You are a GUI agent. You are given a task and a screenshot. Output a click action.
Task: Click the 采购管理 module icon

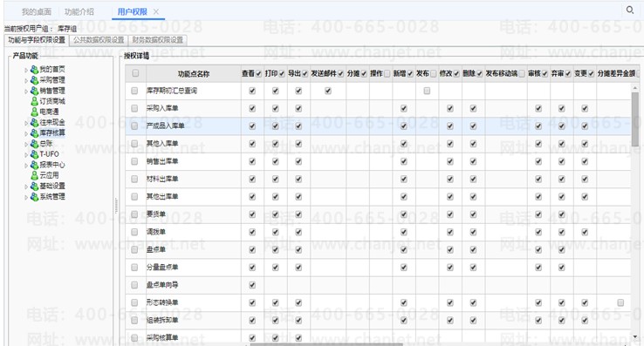(x=35, y=80)
